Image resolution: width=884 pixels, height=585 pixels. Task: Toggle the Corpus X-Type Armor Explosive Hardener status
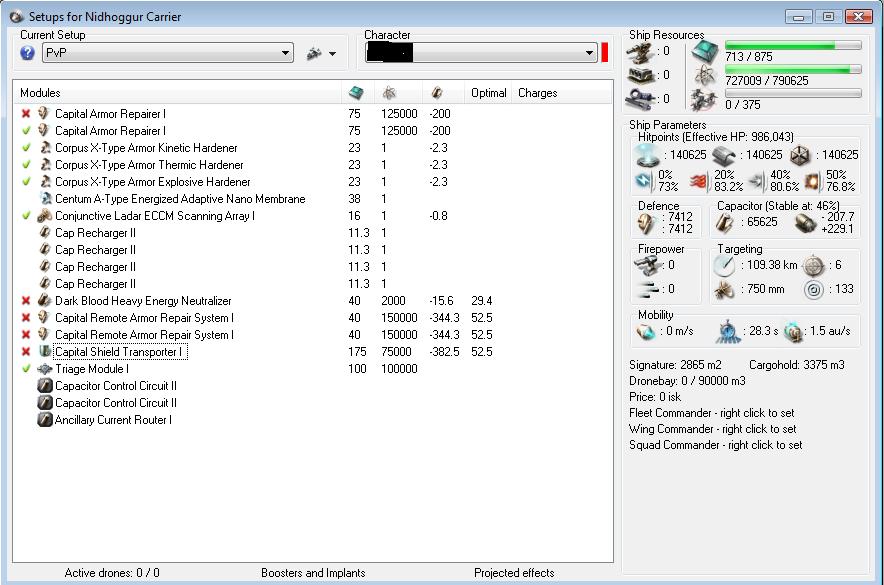(26, 181)
